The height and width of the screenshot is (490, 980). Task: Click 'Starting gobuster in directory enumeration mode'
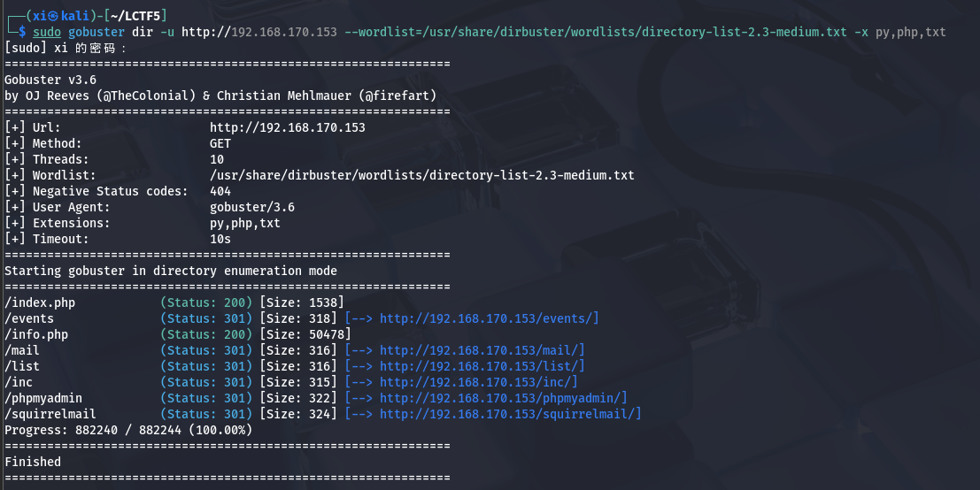point(171,271)
